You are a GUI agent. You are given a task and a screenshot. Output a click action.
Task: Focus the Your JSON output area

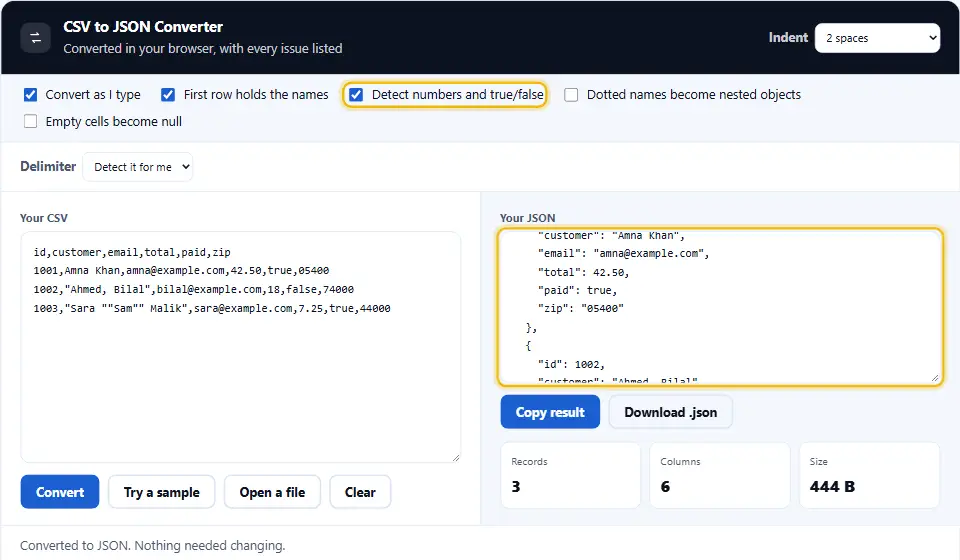point(720,307)
